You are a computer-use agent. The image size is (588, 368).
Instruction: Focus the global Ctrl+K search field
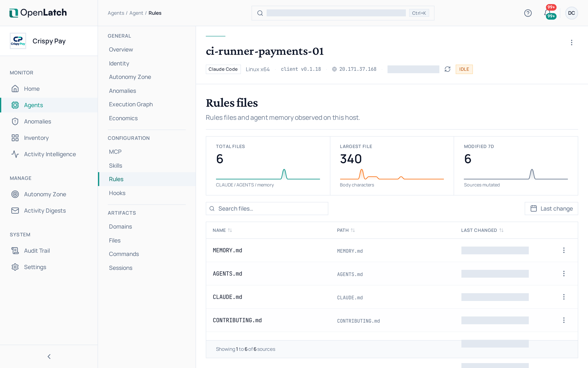pos(343,13)
